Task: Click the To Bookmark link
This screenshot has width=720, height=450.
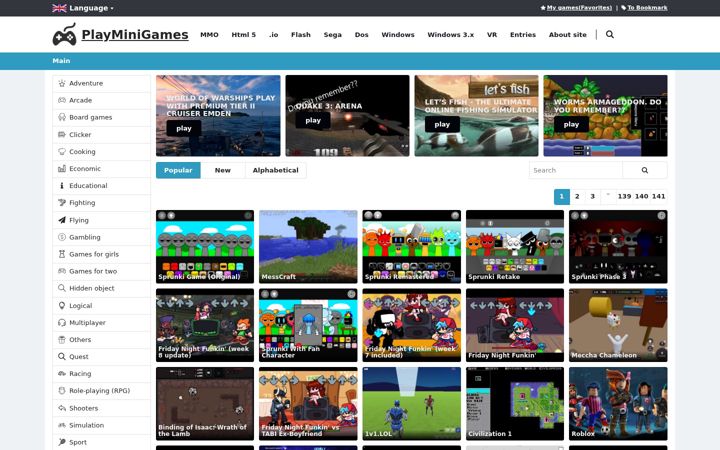Action: (647, 8)
